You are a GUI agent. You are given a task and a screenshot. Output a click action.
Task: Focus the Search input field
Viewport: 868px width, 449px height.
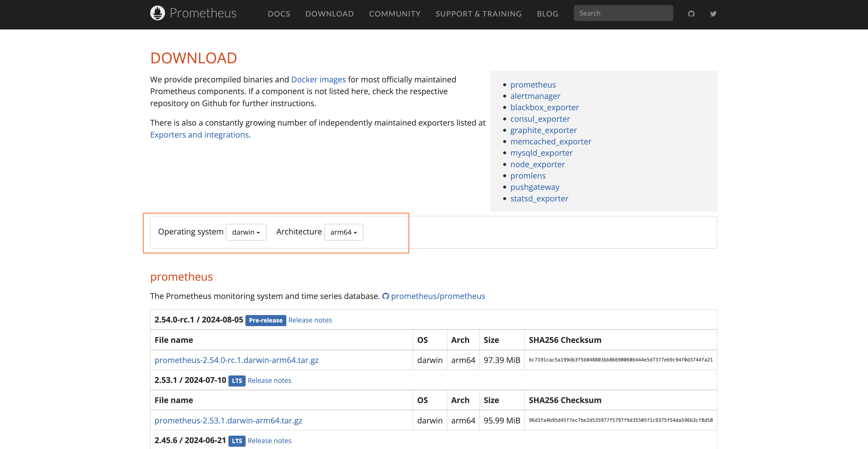tap(623, 13)
